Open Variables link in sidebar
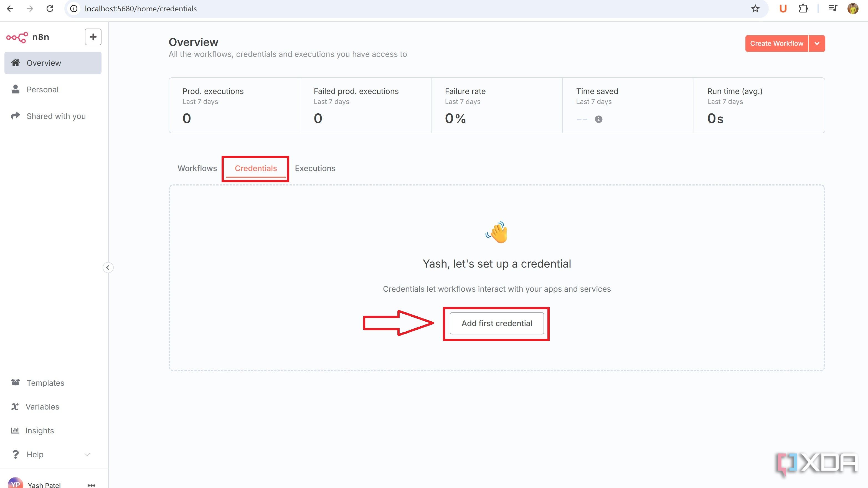 pyautogui.click(x=42, y=407)
